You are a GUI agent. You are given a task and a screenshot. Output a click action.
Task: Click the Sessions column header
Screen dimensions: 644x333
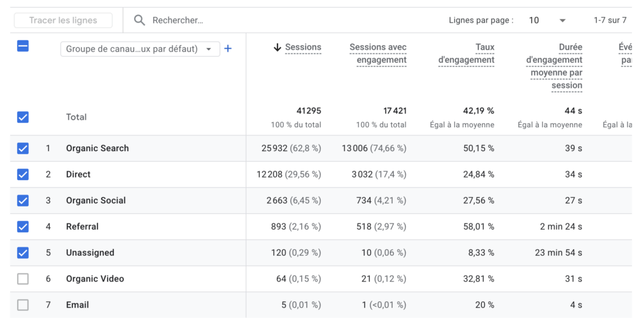[303, 47]
